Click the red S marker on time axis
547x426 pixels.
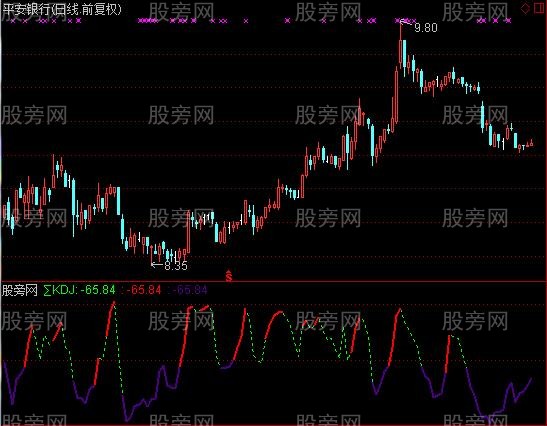[229, 276]
